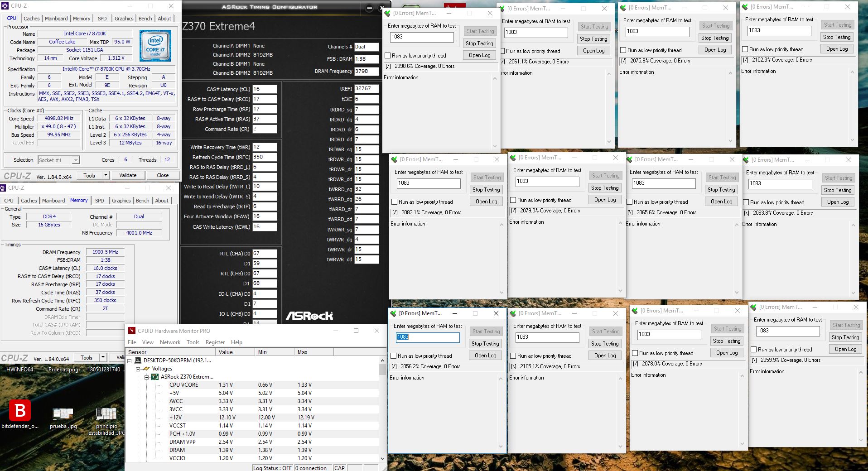The height and width of the screenshot is (471, 868).
Task: Click the MemTest icon in the 2102.3% coverage window
Action: coord(745,7)
